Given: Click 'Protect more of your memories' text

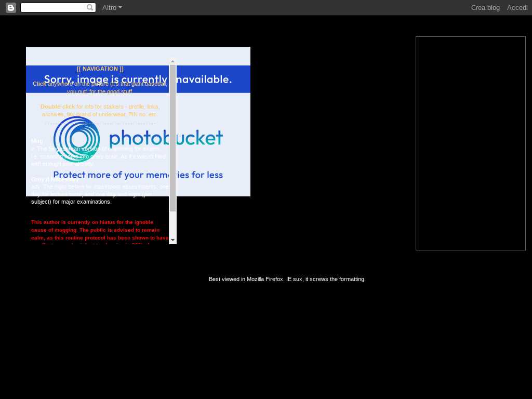Looking at the screenshot, I should (138, 175).
